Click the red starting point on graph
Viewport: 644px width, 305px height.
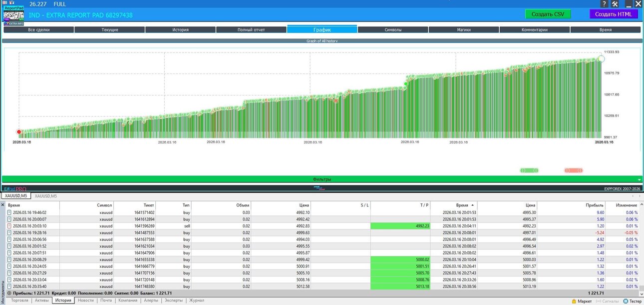19,132
